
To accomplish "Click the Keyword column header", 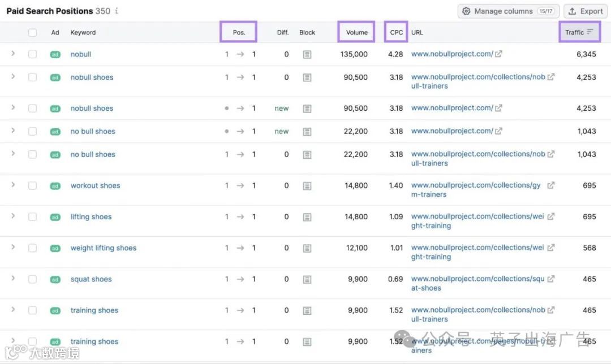I will [x=83, y=32].
